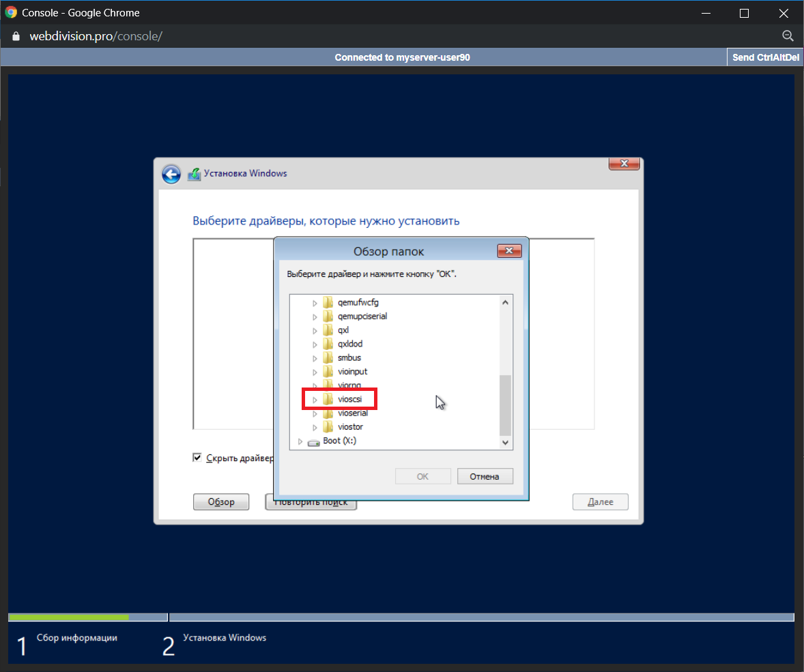Expand the vioscsi folder tree node
The height and width of the screenshot is (672, 804).
[315, 400]
